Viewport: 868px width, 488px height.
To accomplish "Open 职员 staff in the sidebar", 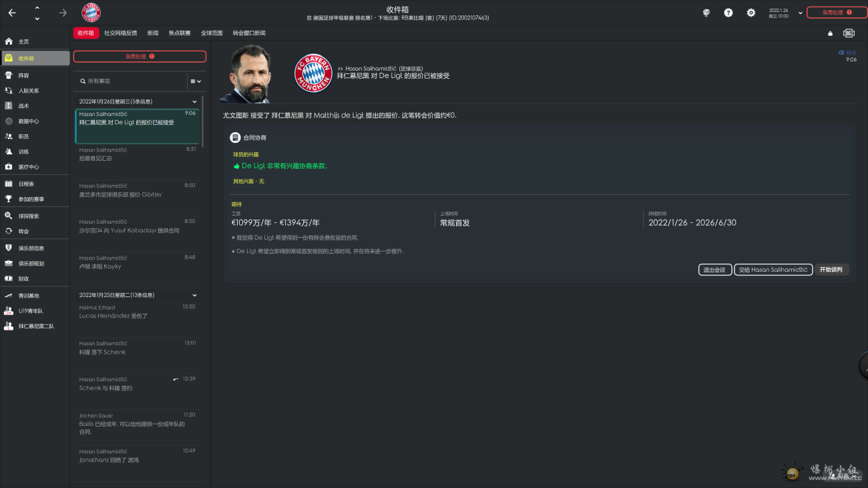I will 35,136.
